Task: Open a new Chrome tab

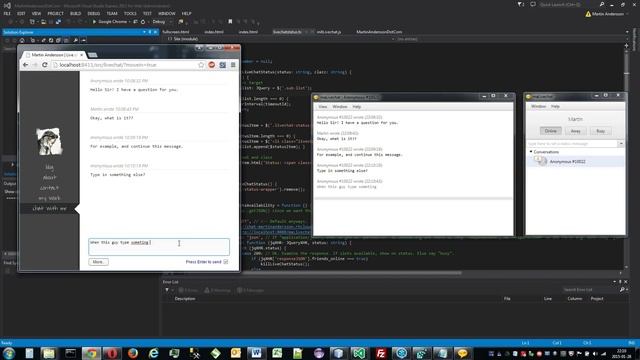Action: click(93, 55)
